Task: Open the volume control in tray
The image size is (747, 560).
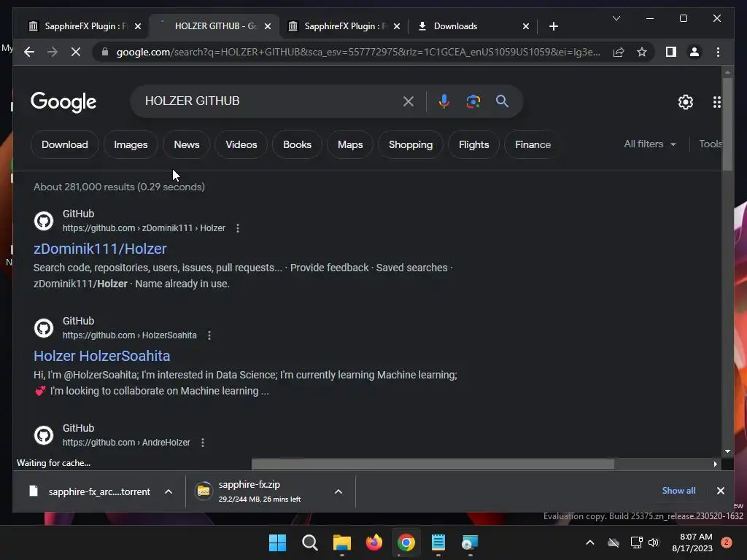Action: [x=654, y=542]
